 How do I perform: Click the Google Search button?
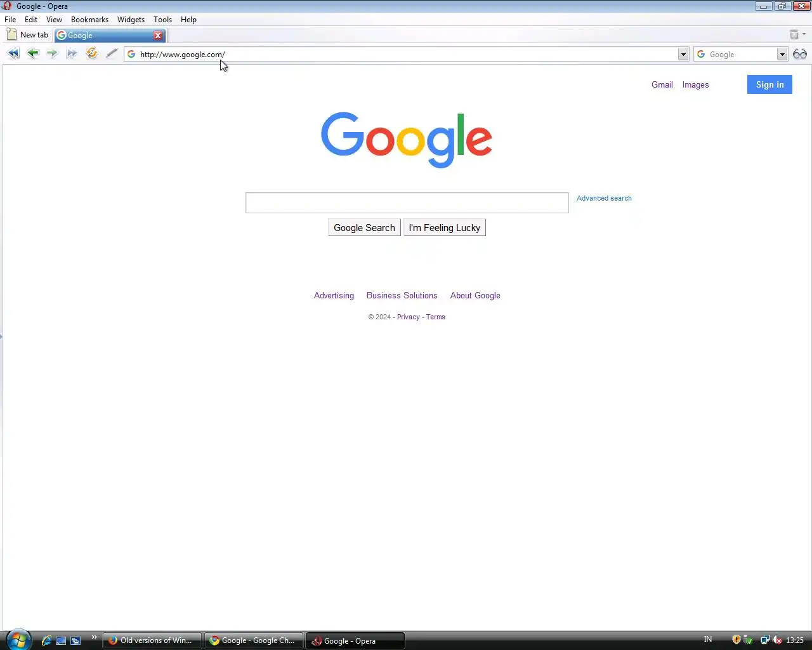coord(364,227)
